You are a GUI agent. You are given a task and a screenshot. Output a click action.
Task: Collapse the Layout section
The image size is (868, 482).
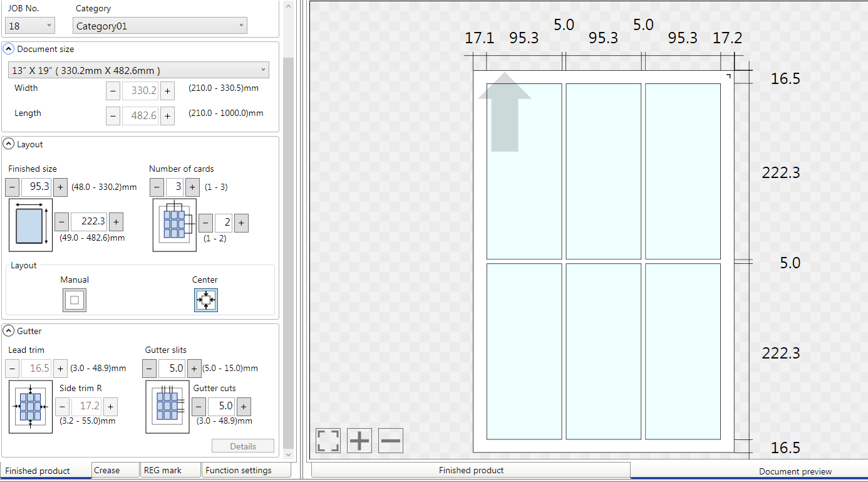coord(9,144)
